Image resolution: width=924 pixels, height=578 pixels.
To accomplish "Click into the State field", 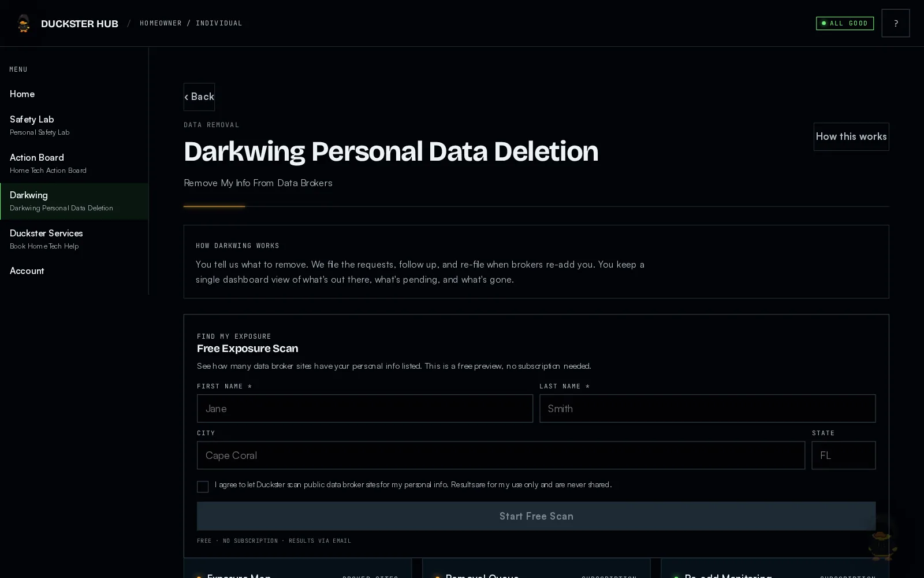I will point(843,455).
